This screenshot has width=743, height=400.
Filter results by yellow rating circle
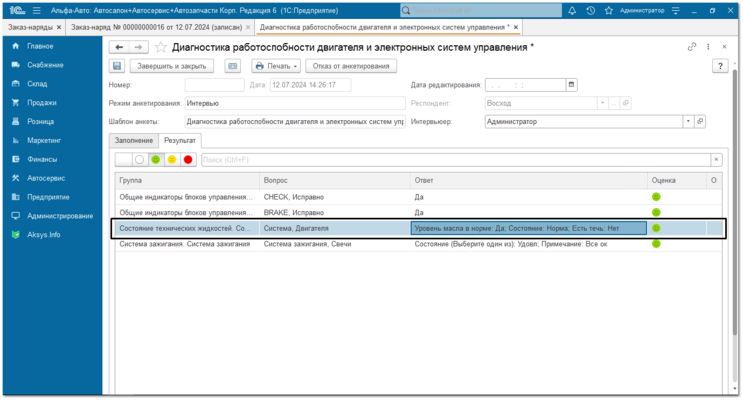172,160
